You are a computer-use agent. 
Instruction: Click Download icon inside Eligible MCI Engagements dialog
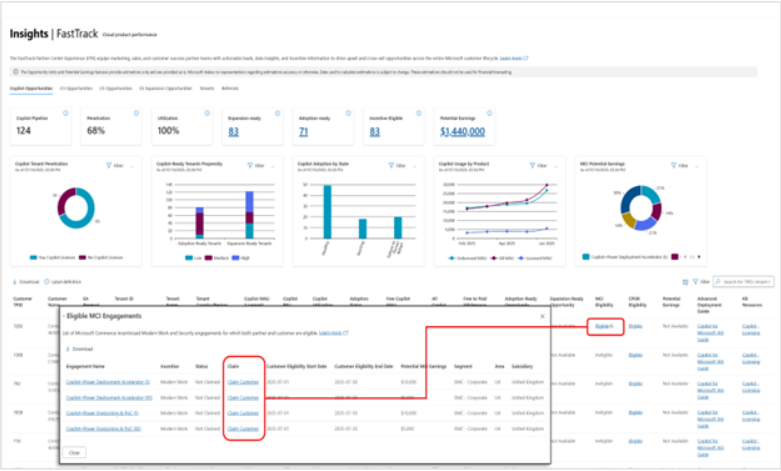tap(68, 349)
